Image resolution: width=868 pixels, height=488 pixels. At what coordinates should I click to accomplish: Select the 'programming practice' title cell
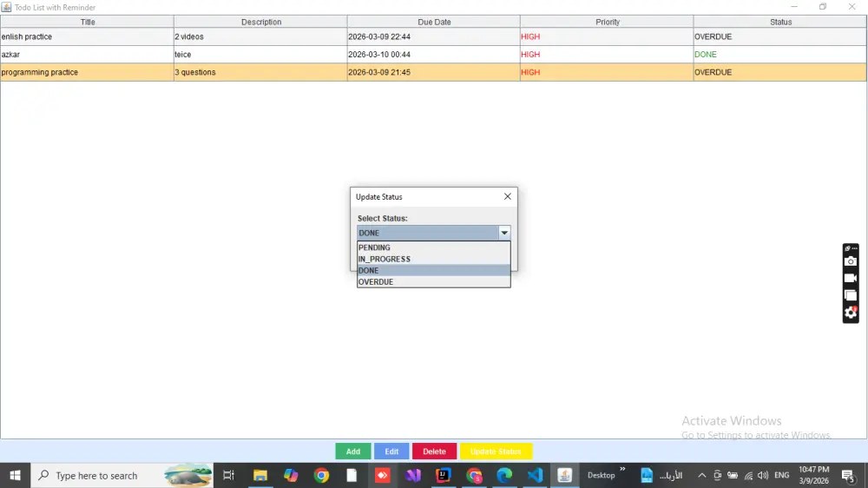pos(88,72)
